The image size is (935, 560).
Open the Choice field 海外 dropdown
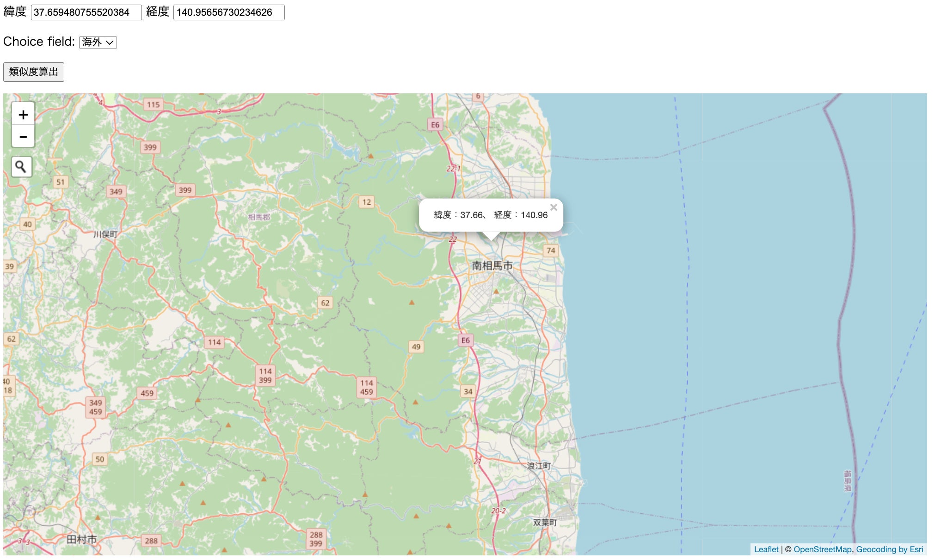(x=98, y=43)
